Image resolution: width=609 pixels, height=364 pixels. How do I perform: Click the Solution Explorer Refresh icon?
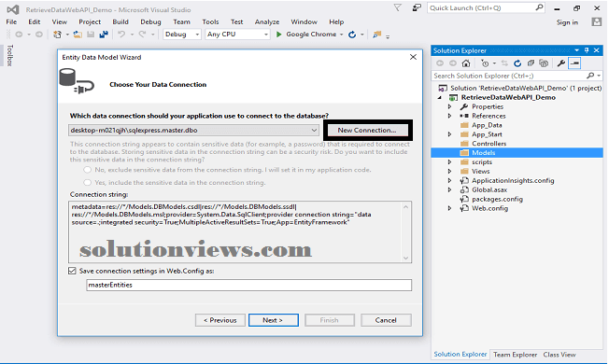[517, 63]
